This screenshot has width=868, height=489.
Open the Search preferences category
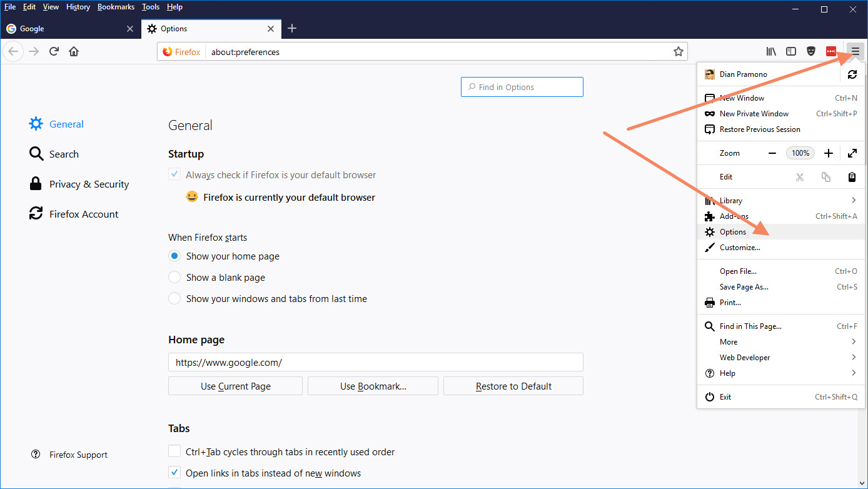(54, 154)
